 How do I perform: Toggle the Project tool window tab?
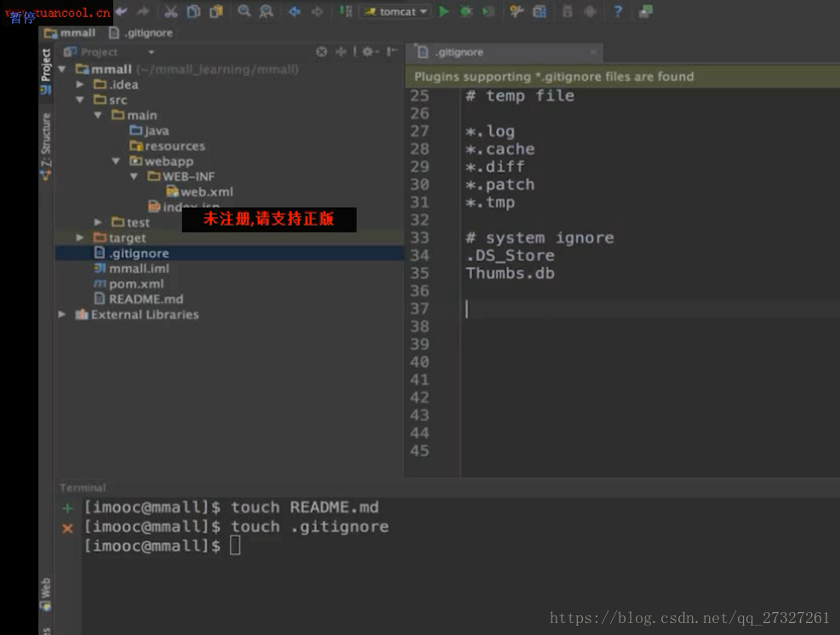click(x=46, y=70)
